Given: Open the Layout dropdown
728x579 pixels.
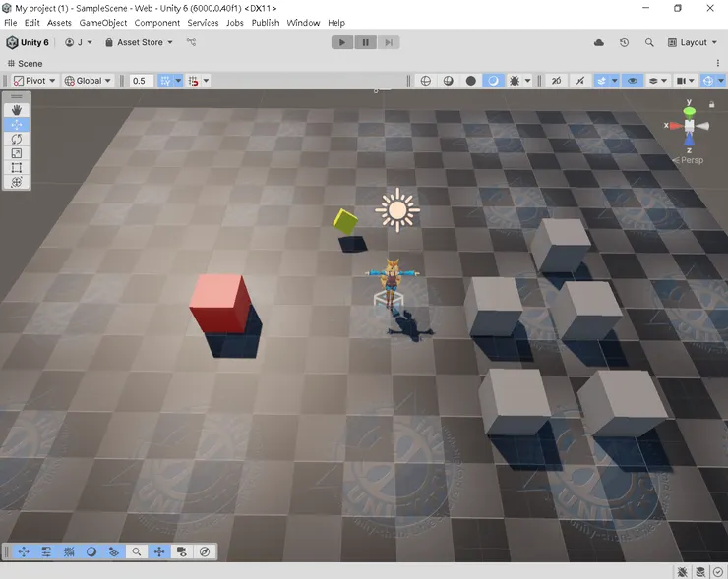Looking at the screenshot, I should (693, 42).
